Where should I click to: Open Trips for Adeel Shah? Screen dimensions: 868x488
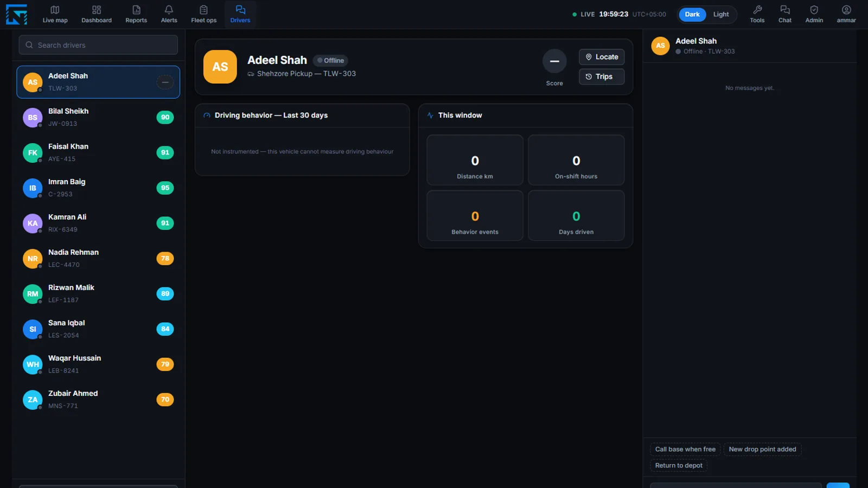tap(601, 76)
